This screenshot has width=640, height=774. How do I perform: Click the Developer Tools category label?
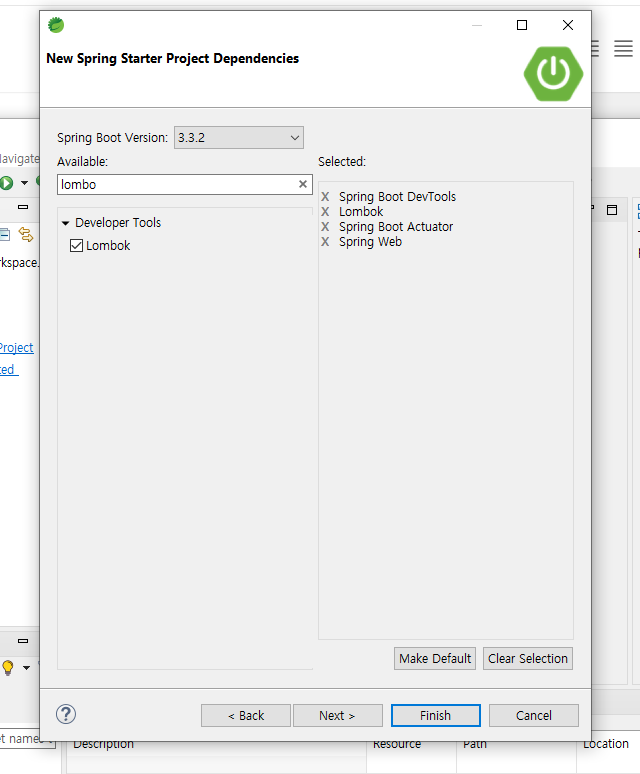coord(118,223)
